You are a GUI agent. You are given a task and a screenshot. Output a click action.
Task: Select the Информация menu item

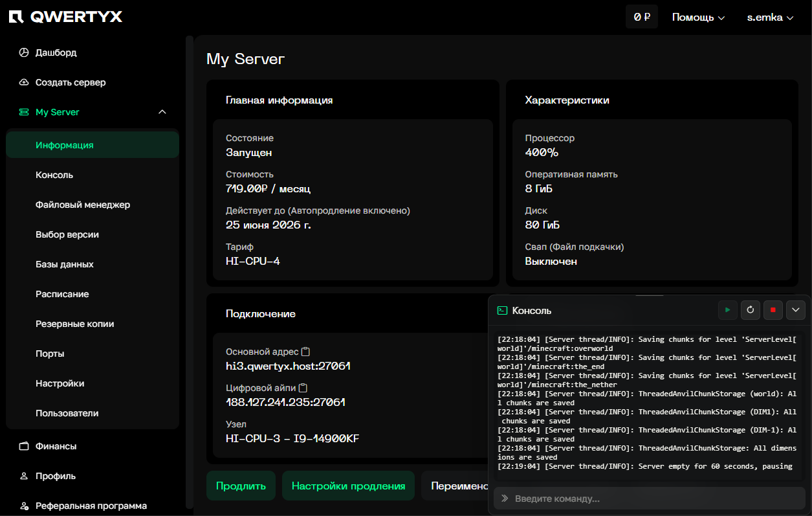93,145
